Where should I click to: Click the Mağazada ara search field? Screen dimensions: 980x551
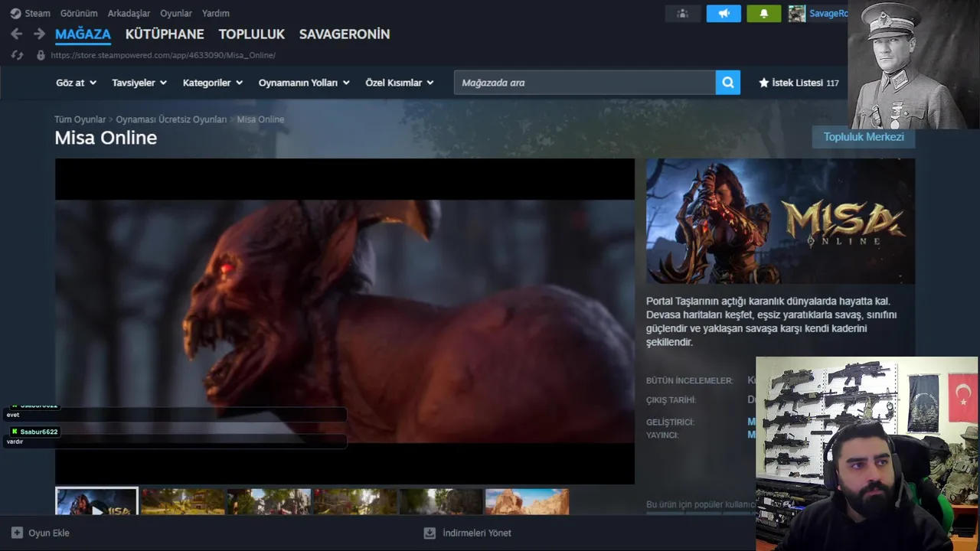585,83
